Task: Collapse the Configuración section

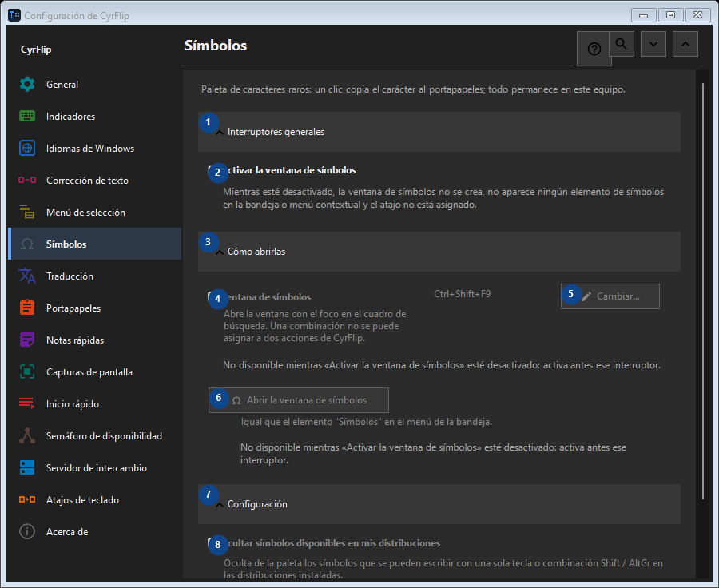Action: (x=439, y=504)
